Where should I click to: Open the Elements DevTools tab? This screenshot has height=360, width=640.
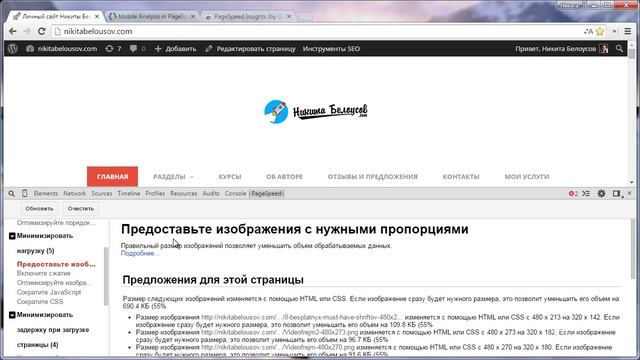pos(46,193)
